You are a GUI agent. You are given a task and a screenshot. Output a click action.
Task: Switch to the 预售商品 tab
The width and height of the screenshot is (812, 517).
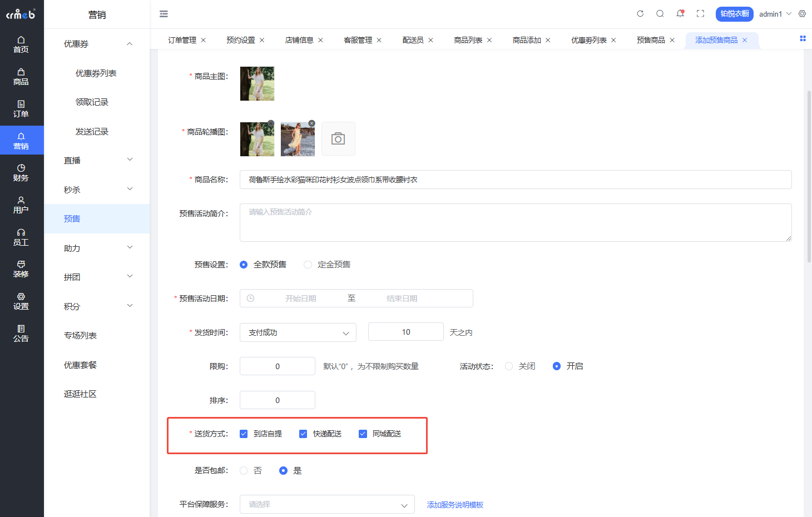(x=651, y=40)
